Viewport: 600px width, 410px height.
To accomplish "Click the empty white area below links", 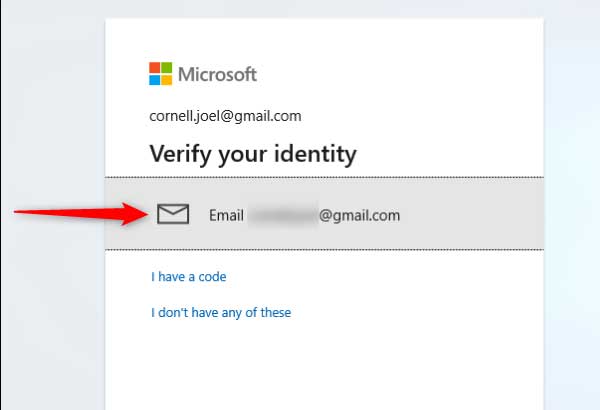I will [324, 366].
